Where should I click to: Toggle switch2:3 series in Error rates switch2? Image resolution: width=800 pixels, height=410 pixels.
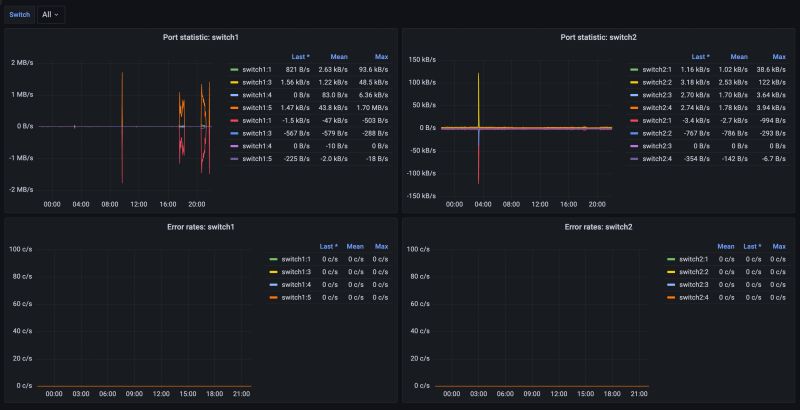694,285
